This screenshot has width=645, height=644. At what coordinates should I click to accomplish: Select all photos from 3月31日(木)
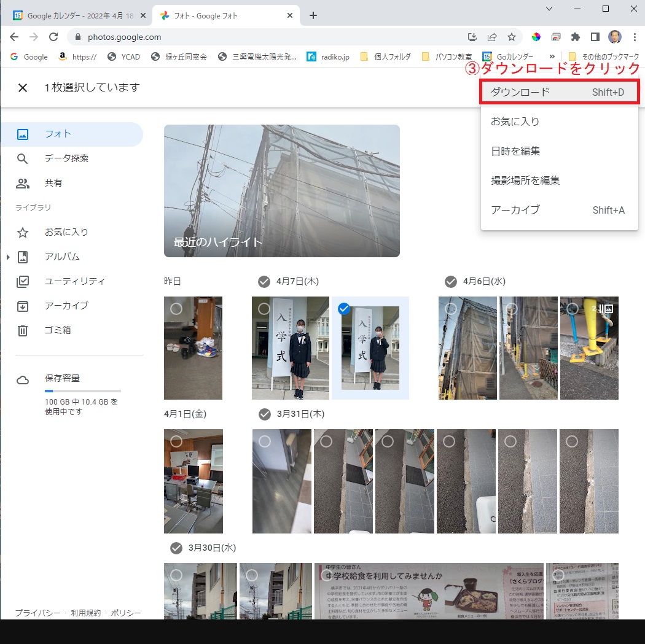265,414
